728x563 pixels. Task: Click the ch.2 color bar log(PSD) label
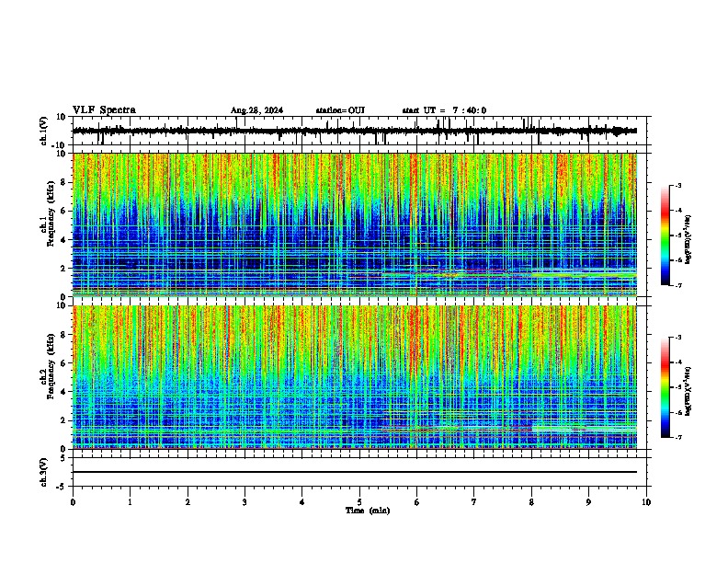688,392
